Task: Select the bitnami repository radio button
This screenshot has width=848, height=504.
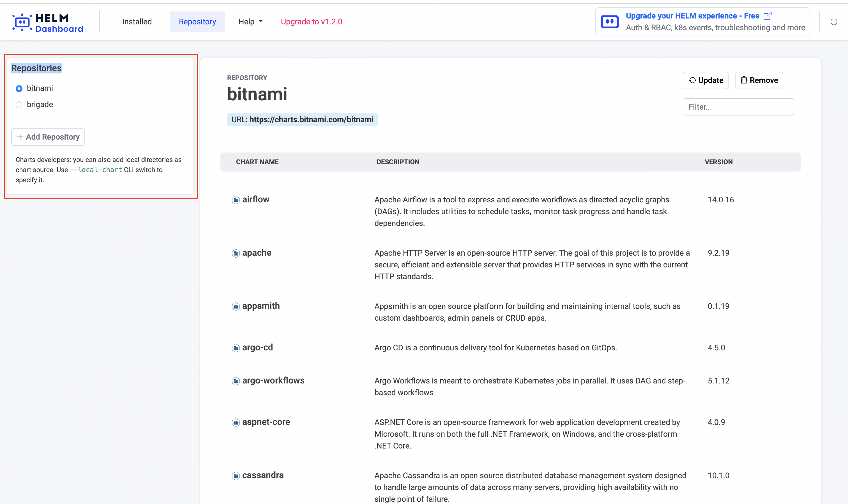Action: tap(19, 88)
